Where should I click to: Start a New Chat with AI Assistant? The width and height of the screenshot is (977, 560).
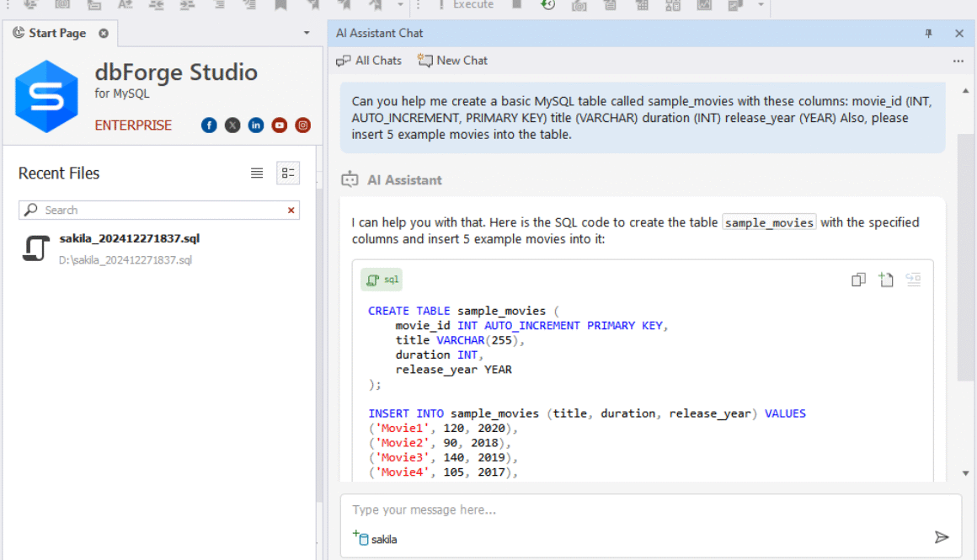452,60
